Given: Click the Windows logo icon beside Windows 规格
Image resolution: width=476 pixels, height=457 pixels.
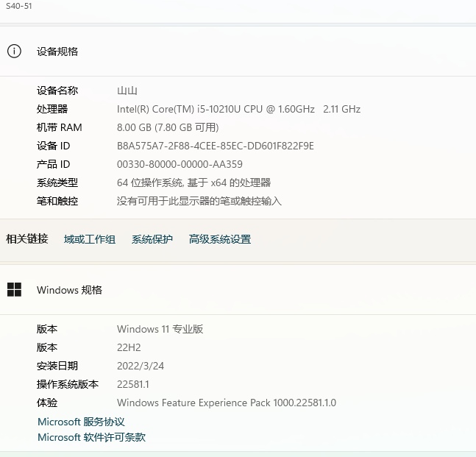Looking at the screenshot, I should [x=14, y=290].
